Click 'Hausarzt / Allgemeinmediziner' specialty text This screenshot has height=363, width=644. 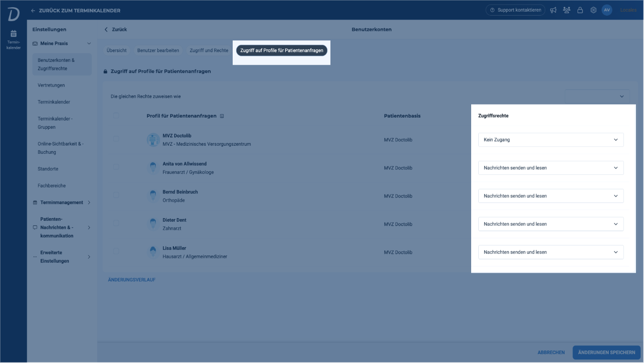click(195, 257)
